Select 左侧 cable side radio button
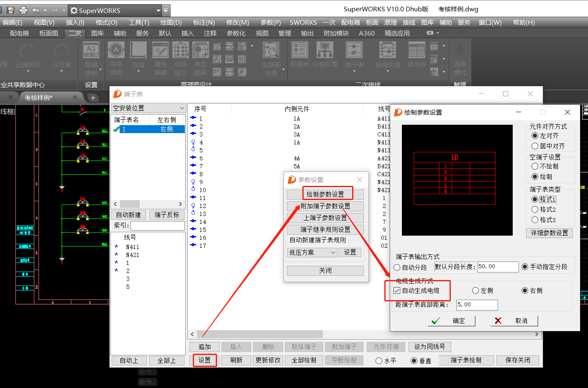588x388 pixels. click(476, 290)
